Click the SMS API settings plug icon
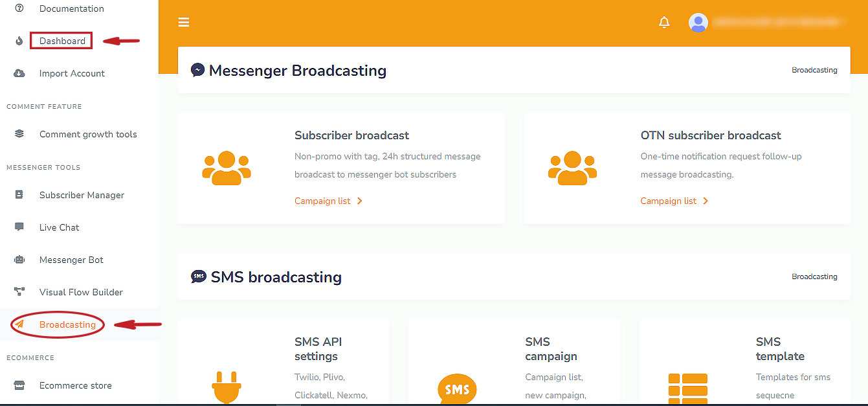Viewport: 868px width, 406px height. point(226,386)
